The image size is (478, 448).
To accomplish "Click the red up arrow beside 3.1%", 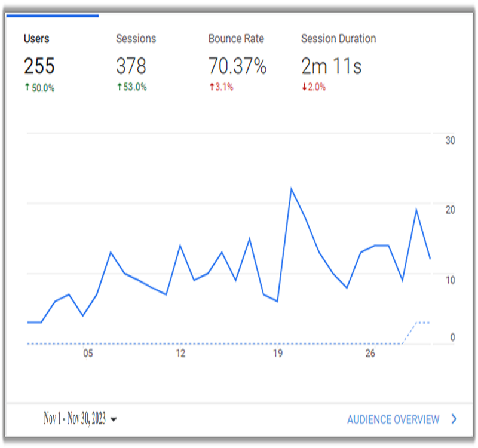I will [x=212, y=88].
